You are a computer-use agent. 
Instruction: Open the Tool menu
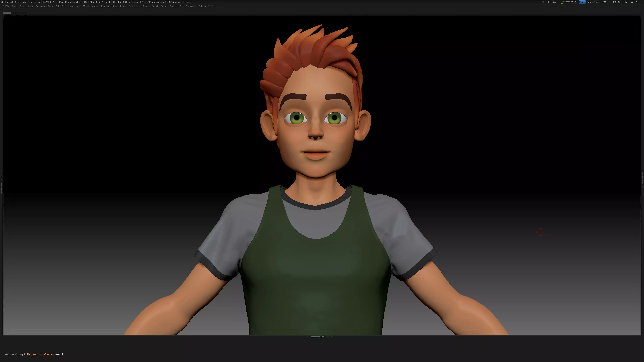point(181,6)
